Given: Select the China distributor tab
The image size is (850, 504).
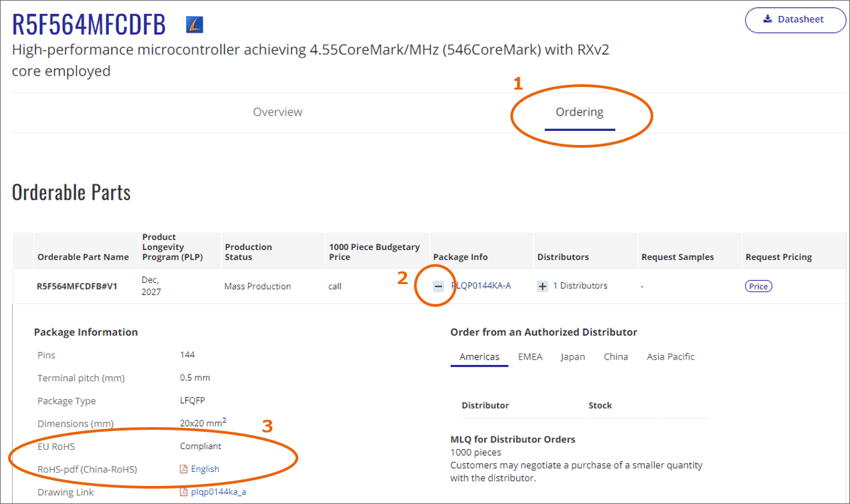Looking at the screenshot, I should click(x=616, y=356).
